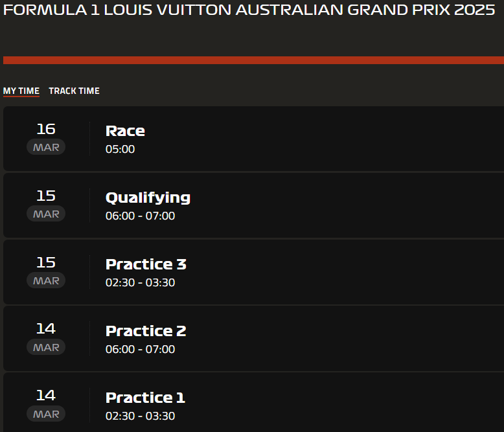Open the Practice 2 session row
Image resolution: width=504 pixels, height=432 pixels.
(253, 339)
